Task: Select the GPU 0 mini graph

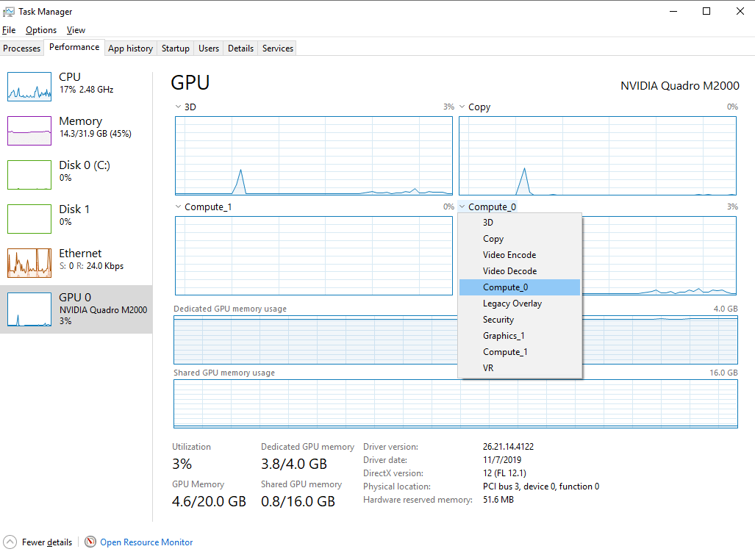Action: pos(29,309)
